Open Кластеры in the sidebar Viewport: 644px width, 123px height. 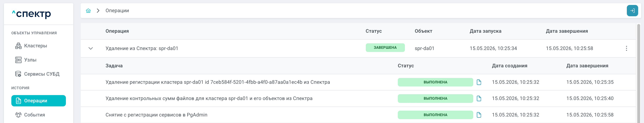38,46
